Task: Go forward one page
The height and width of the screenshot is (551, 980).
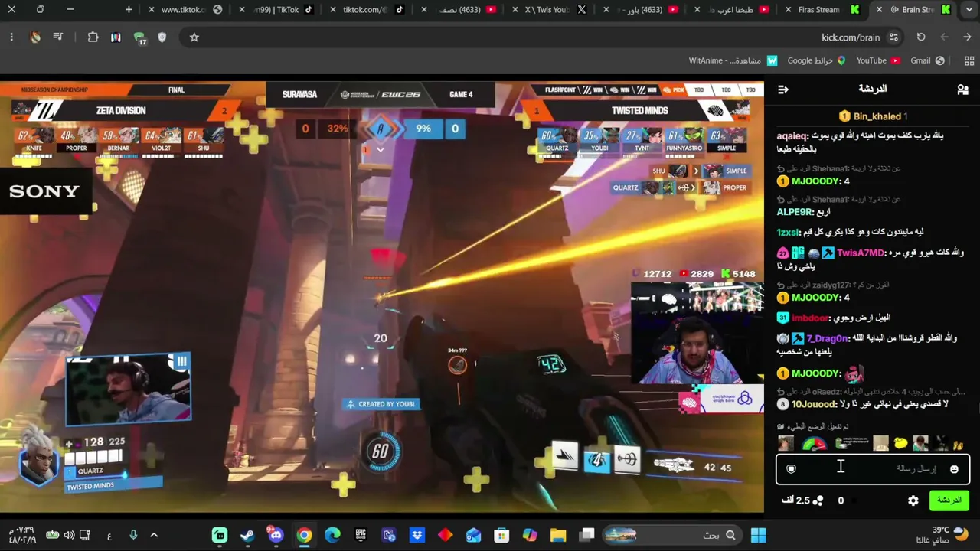Action: (x=945, y=37)
